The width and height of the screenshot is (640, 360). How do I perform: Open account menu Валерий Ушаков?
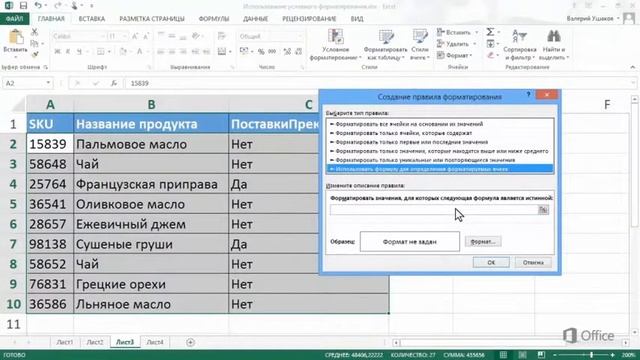coord(592,19)
